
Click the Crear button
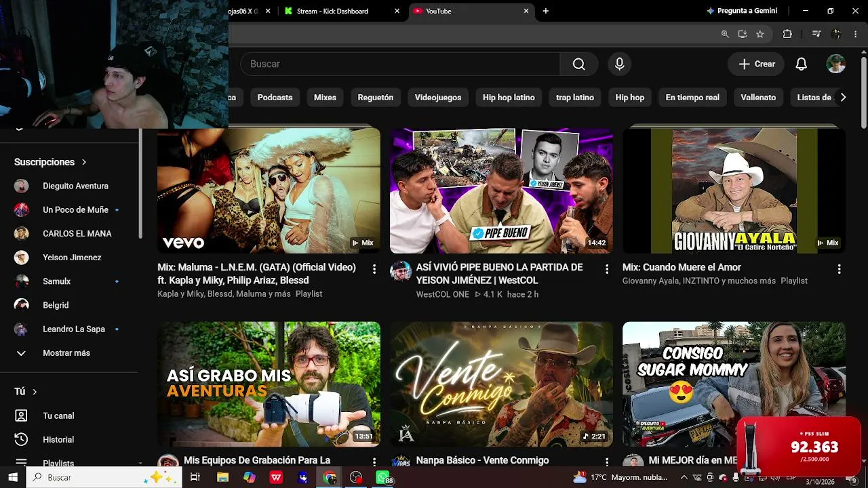pyautogui.click(x=757, y=64)
